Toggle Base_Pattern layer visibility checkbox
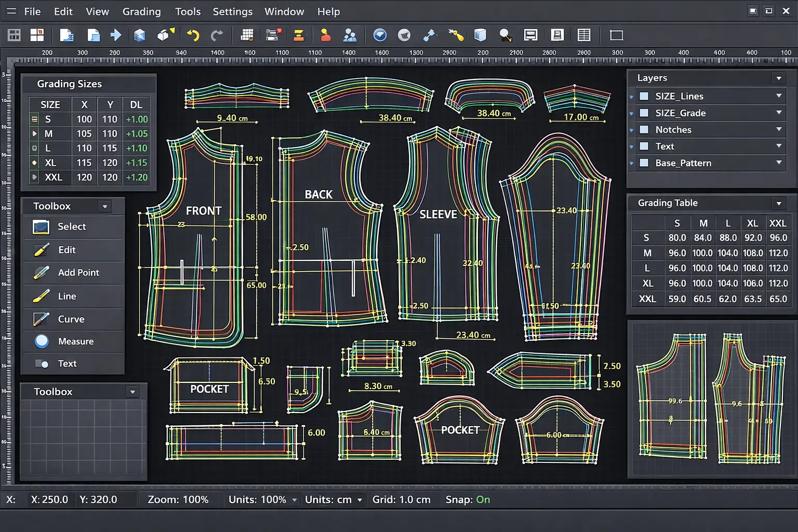This screenshot has width=798, height=532. [x=644, y=163]
